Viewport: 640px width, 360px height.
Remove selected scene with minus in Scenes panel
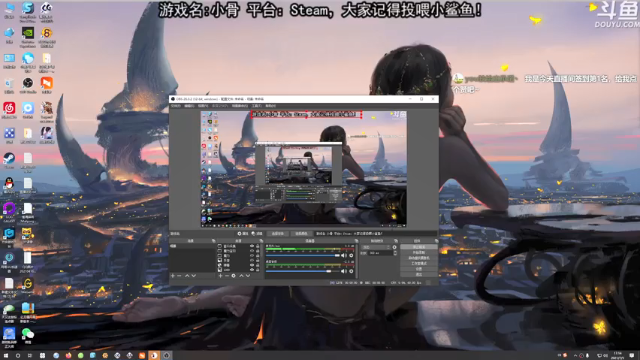[179, 276]
